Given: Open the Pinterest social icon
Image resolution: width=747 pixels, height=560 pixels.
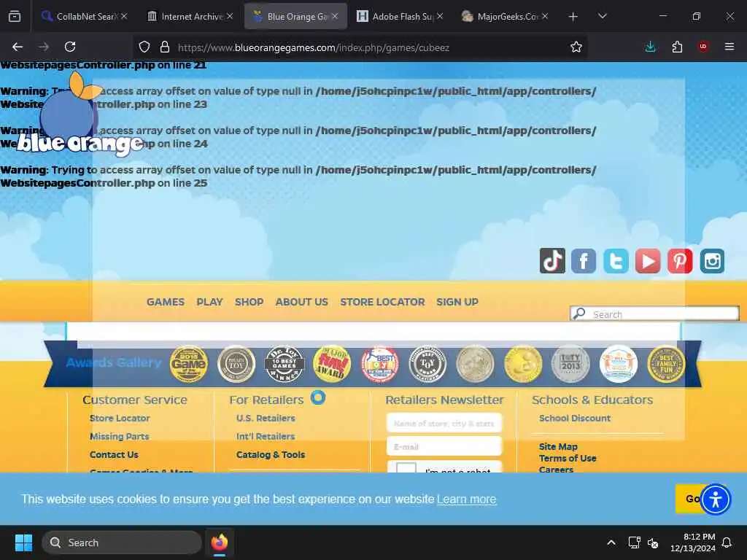Looking at the screenshot, I should [680, 260].
